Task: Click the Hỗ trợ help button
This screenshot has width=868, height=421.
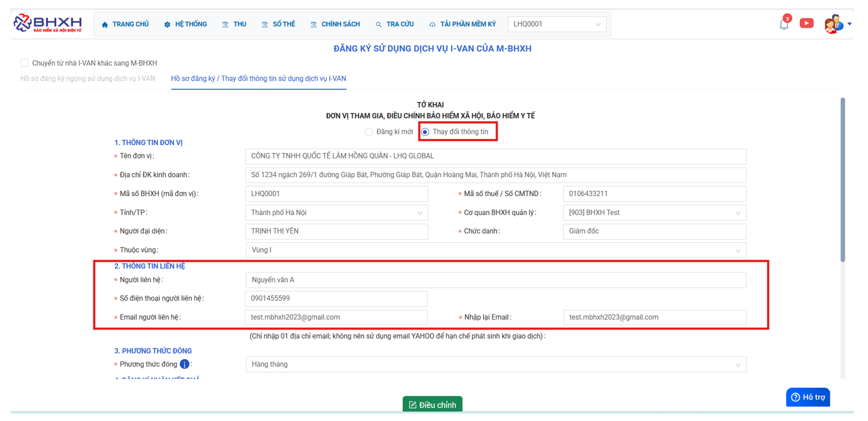Action: coord(808,397)
